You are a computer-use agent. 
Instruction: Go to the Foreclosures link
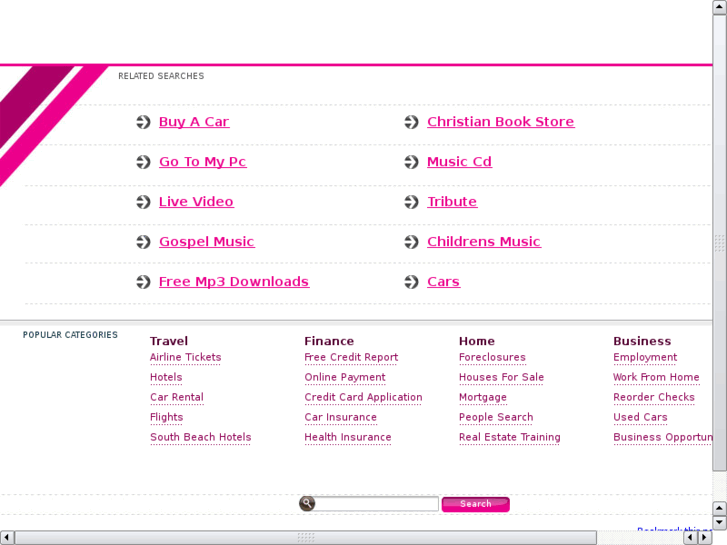pyautogui.click(x=492, y=358)
